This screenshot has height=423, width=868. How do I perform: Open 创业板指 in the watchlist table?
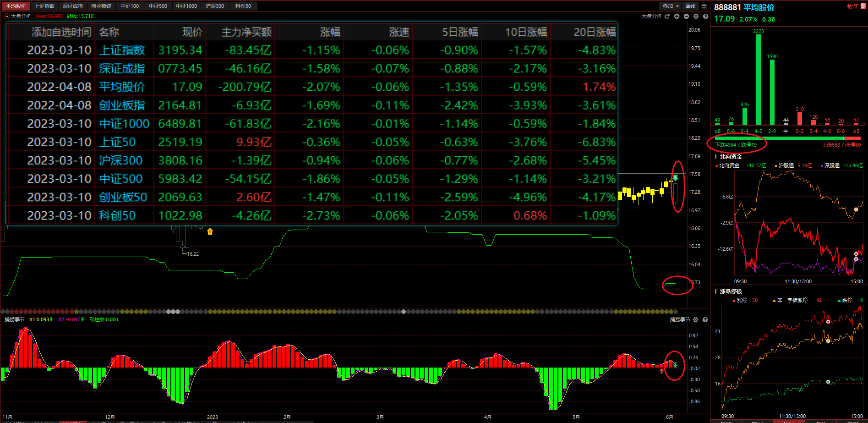[122, 105]
